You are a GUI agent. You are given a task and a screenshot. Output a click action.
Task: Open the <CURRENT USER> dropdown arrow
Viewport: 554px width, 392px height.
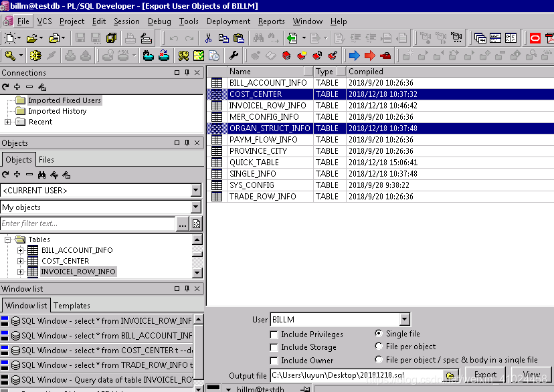(x=196, y=191)
